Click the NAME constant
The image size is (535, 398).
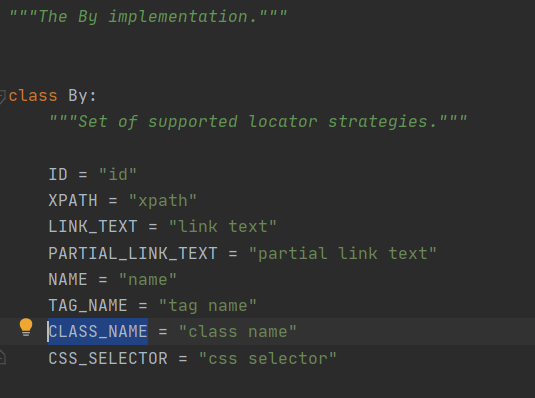(x=68, y=279)
